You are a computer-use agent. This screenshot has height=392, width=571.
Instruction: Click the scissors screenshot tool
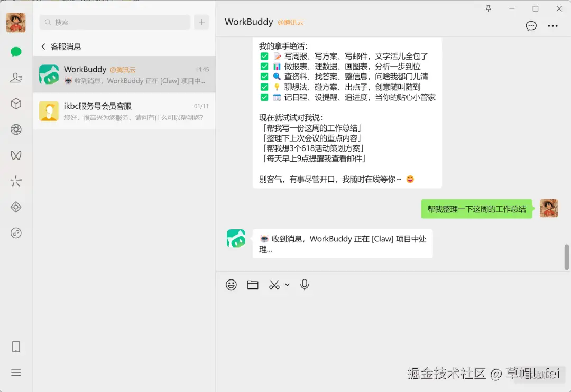click(274, 285)
